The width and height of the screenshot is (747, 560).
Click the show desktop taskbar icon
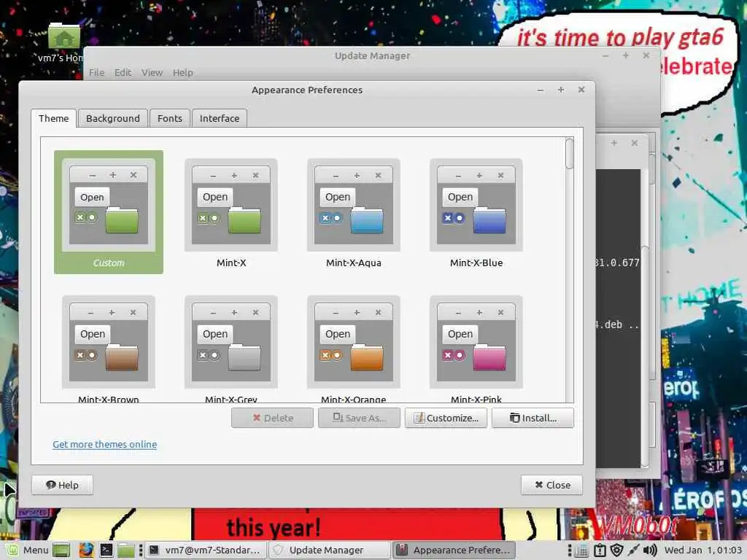click(x=61, y=550)
